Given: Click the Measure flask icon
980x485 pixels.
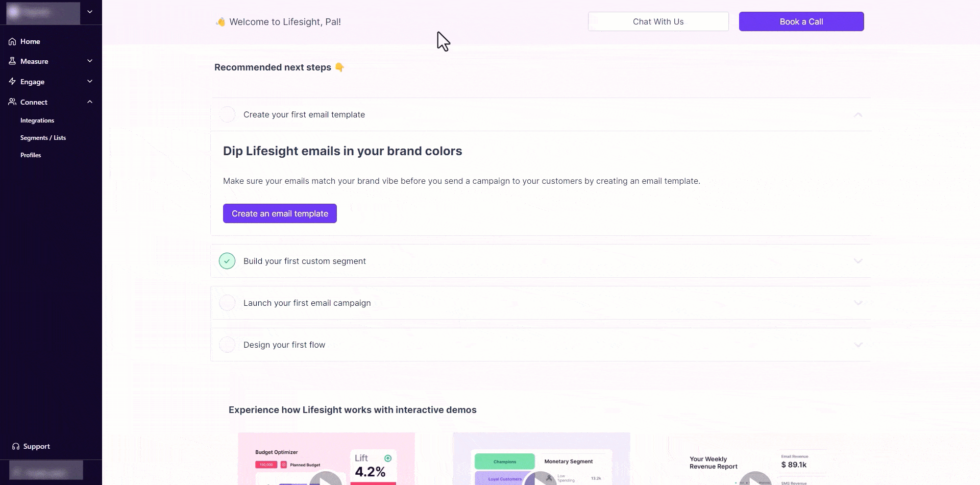Looking at the screenshot, I should [x=12, y=61].
